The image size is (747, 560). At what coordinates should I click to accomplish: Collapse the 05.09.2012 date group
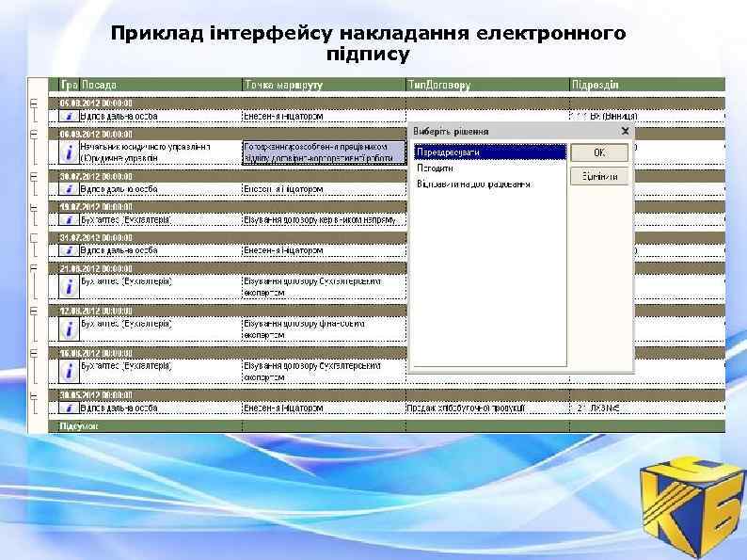[34, 103]
